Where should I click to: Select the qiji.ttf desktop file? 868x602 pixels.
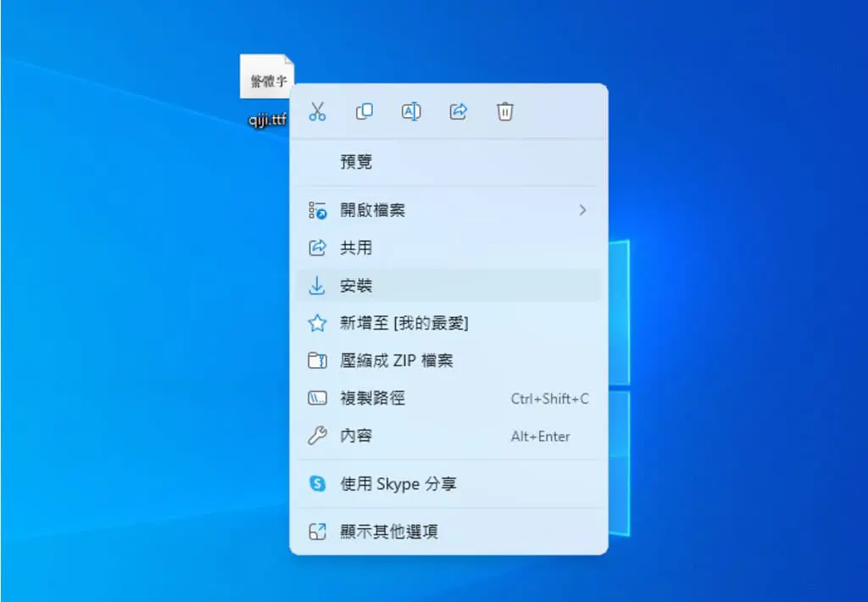[267, 91]
